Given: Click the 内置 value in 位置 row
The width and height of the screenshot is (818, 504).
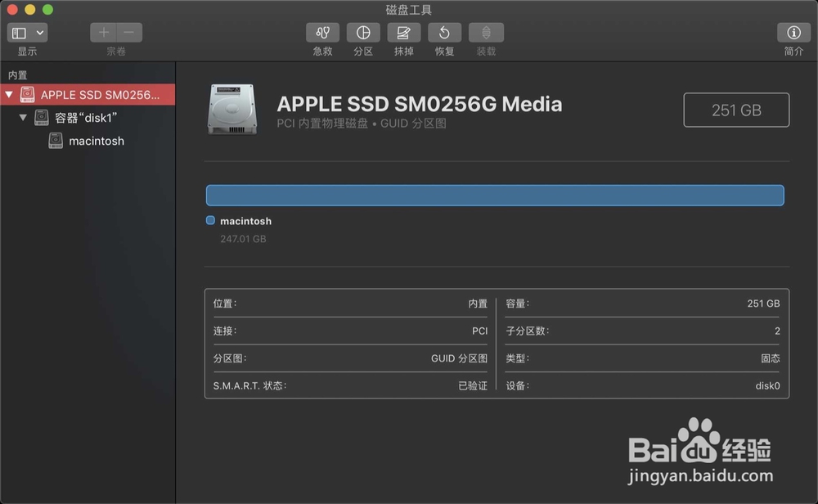Looking at the screenshot, I should (x=478, y=304).
